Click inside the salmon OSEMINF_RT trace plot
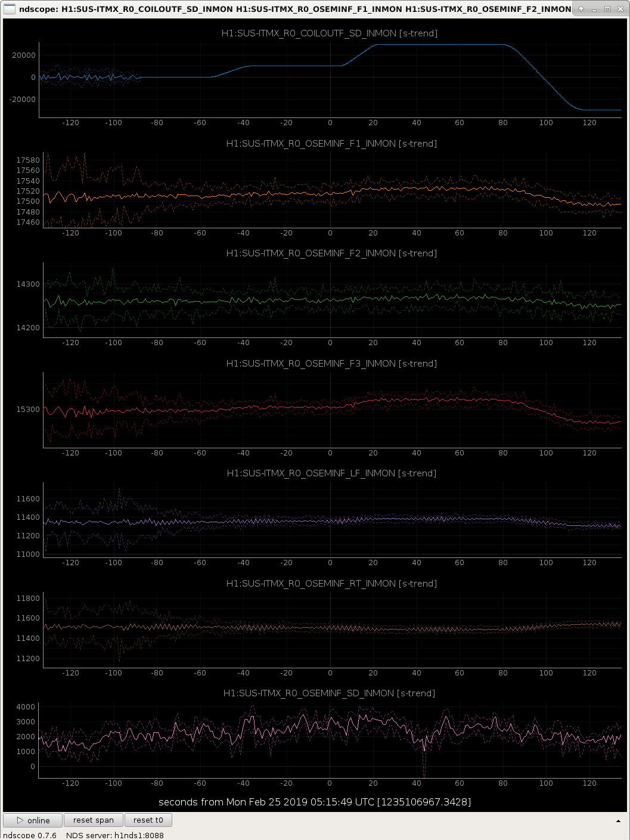The height and width of the screenshot is (840, 630). coord(332,630)
